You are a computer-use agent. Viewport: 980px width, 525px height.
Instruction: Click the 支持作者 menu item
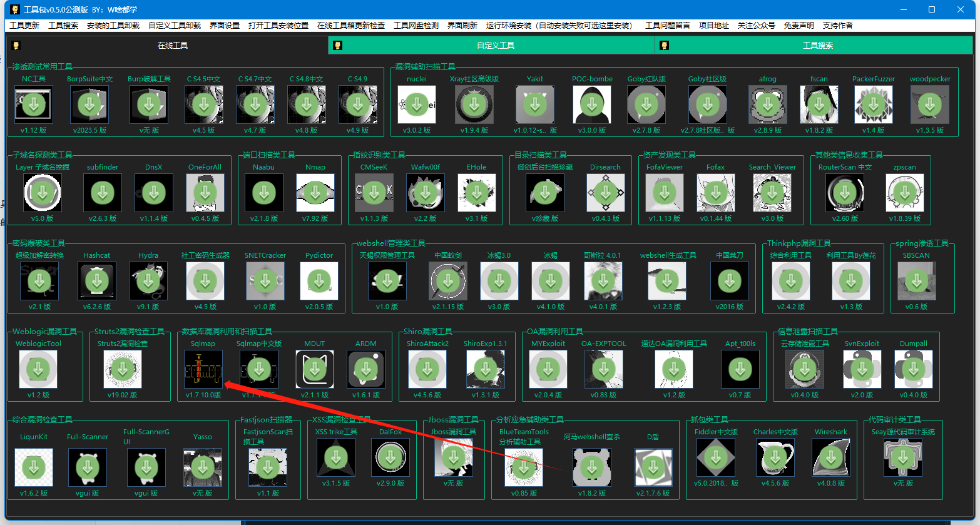[838, 26]
